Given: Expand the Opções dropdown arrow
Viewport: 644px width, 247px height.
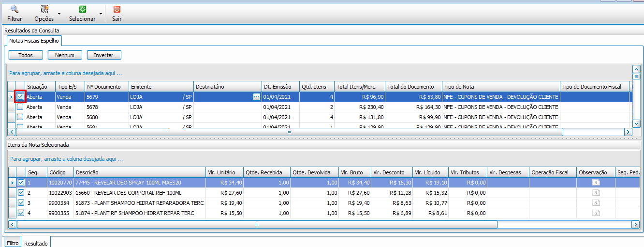Looking at the screenshot, I should (59, 14).
